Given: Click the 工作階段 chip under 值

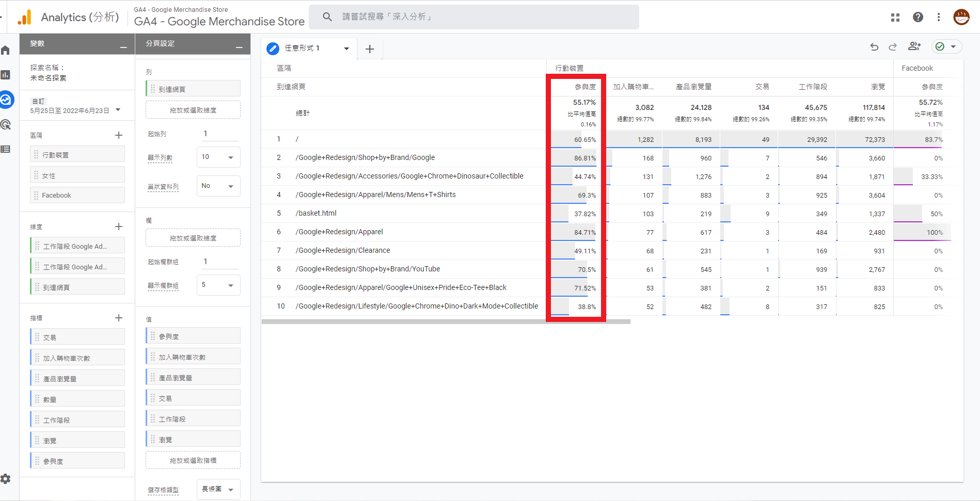Looking at the screenshot, I should (x=193, y=418).
